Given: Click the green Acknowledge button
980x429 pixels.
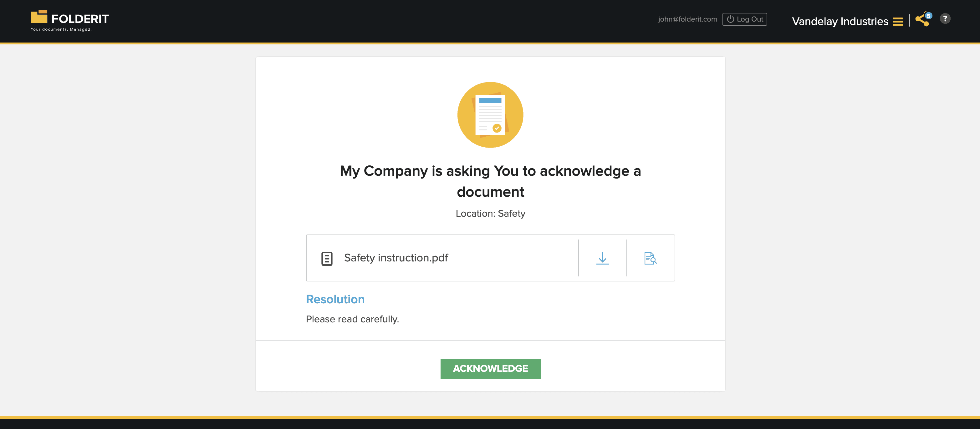Looking at the screenshot, I should pos(490,369).
